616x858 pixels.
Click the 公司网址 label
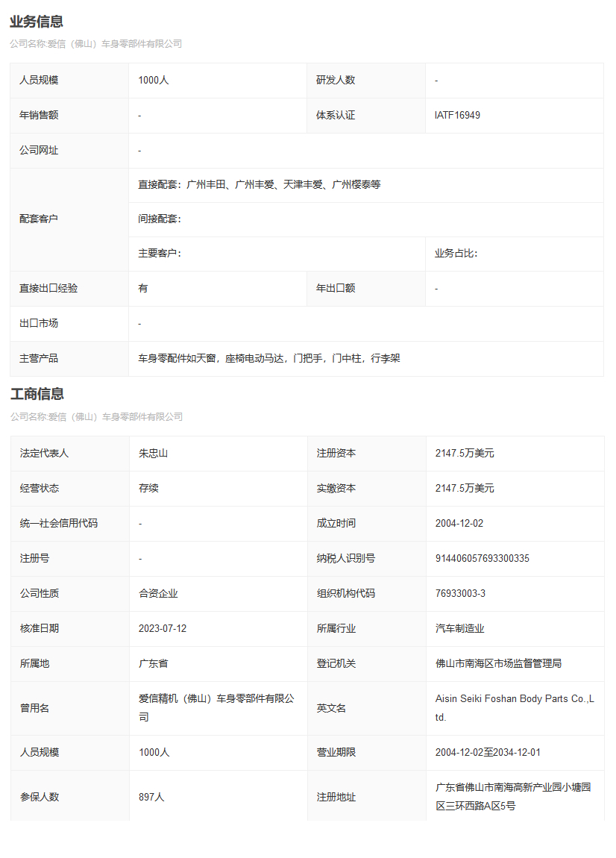38,150
